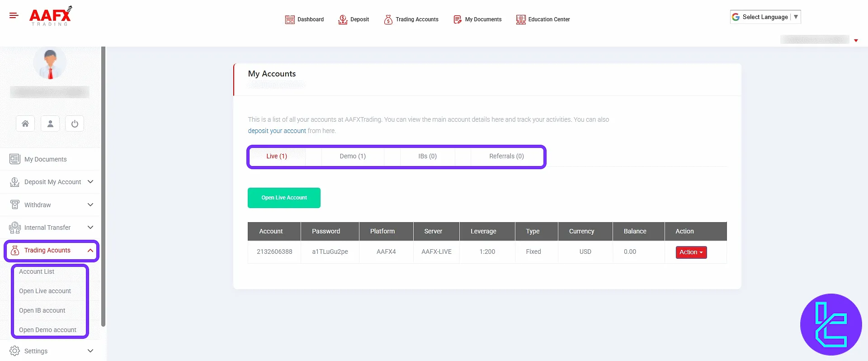Open the hamburger menu icon
This screenshot has height=361, width=868.
tap(14, 15)
